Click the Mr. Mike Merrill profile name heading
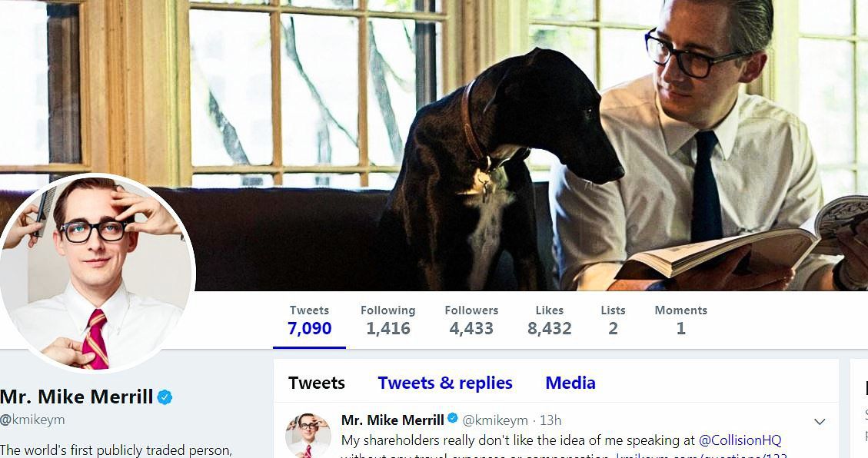 [76, 397]
